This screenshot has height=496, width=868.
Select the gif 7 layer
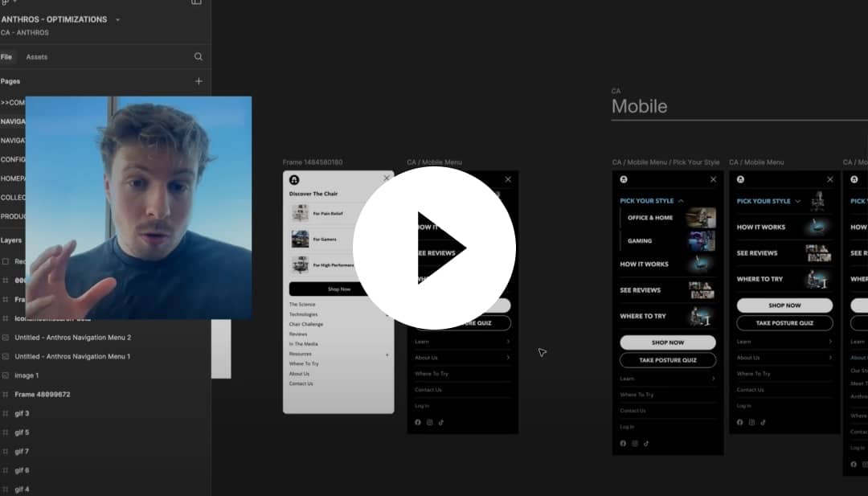click(22, 452)
